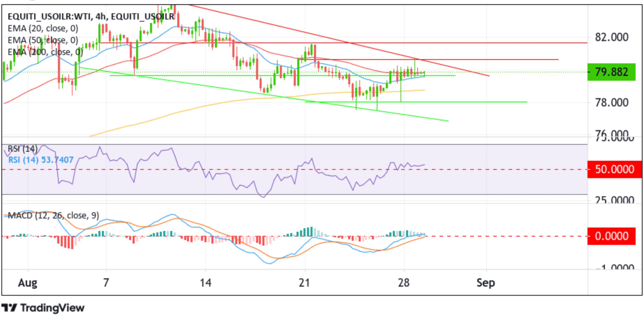Select the EMA (20, close, 0) legend
This screenshot has width=644, height=323.
click(x=43, y=28)
